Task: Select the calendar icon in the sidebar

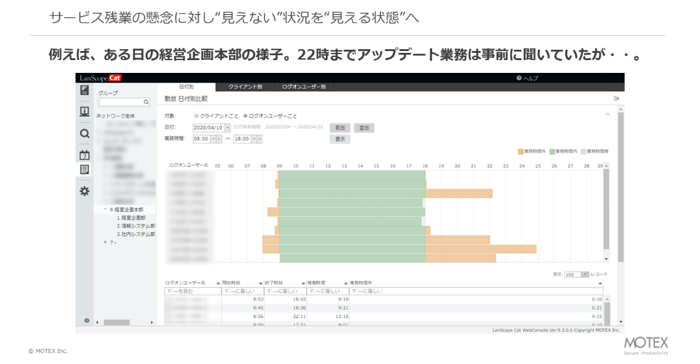Action: tap(84, 155)
